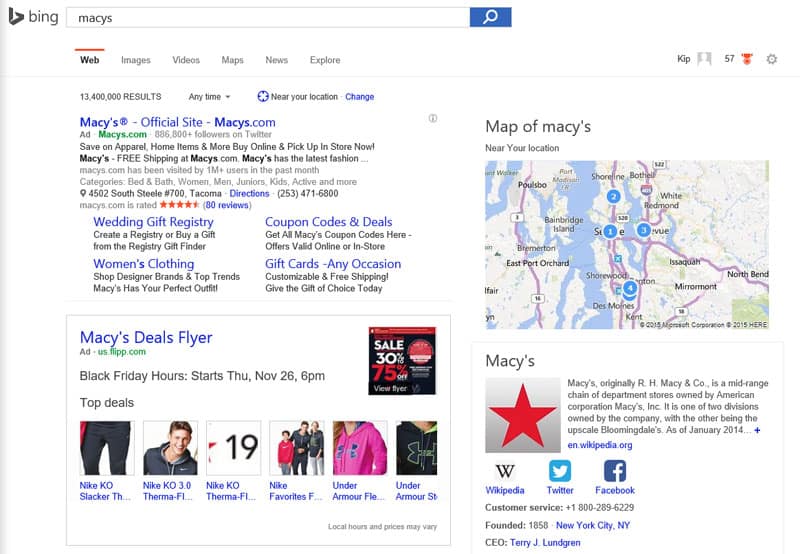Open the Kip account name

tap(684, 59)
